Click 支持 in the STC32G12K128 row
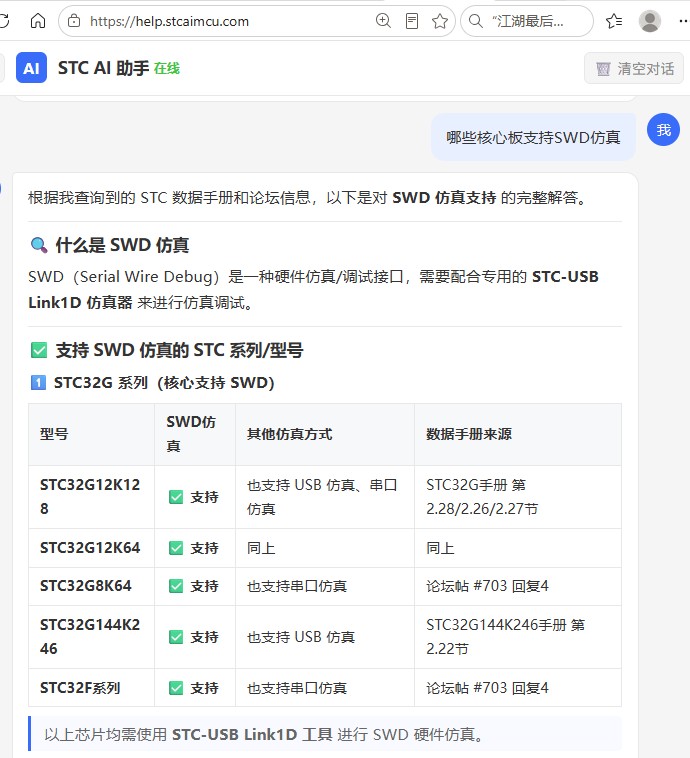 pos(194,497)
